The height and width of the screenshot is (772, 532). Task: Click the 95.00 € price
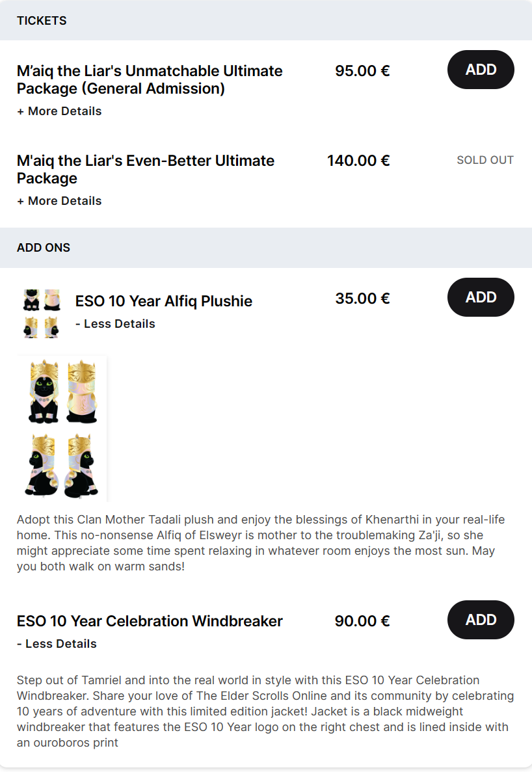[362, 71]
